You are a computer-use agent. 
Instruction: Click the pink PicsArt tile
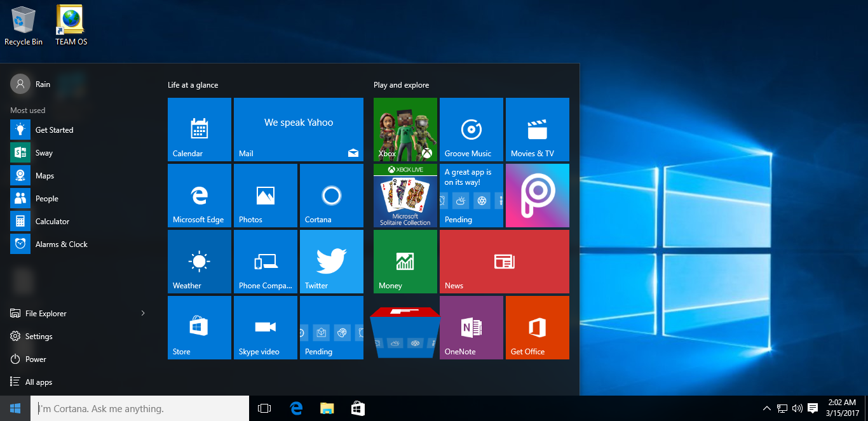(x=538, y=196)
